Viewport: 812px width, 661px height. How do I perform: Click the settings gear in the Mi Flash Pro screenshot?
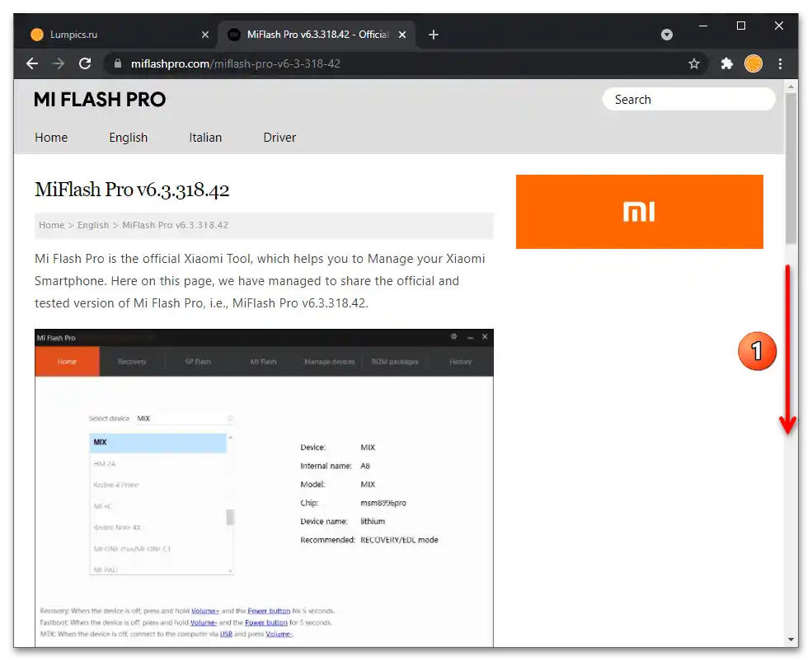point(453,337)
